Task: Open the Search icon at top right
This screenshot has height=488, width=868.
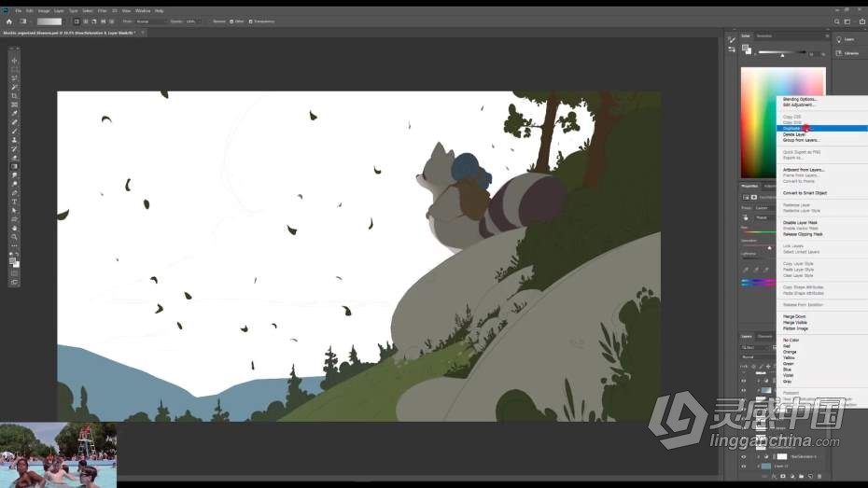Action: (836, 21)
